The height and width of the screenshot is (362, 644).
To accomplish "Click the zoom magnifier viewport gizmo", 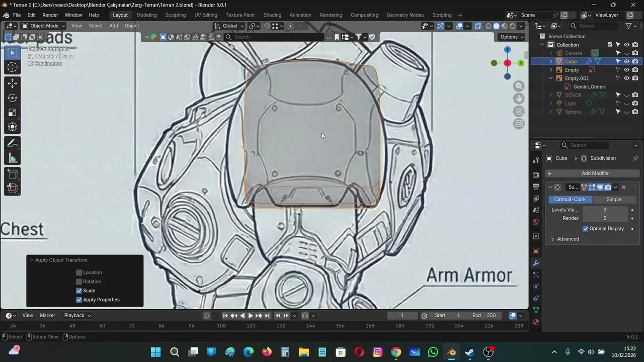I will tap(519, 86).
